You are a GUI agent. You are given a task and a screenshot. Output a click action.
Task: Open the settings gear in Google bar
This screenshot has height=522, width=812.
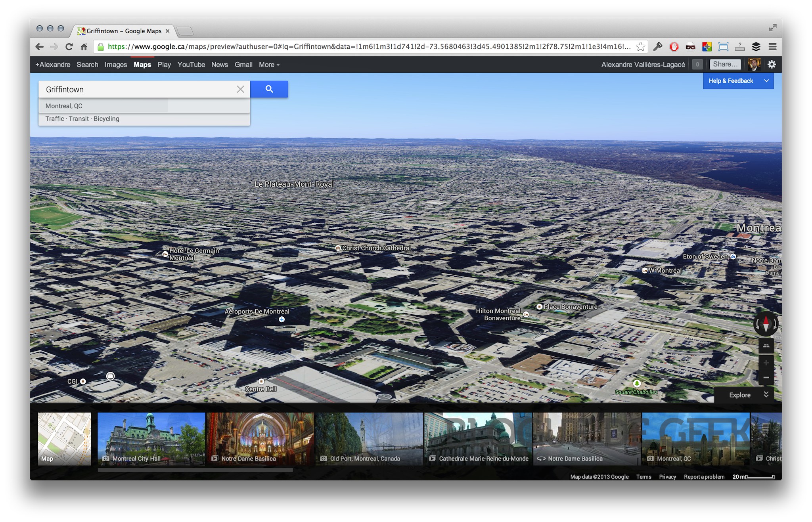[x=772, y=64]
